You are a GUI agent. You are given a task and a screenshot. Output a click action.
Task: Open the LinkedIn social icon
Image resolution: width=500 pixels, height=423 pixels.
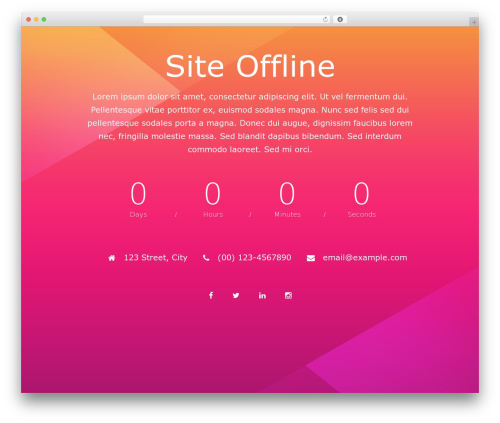tap(262, 295)
